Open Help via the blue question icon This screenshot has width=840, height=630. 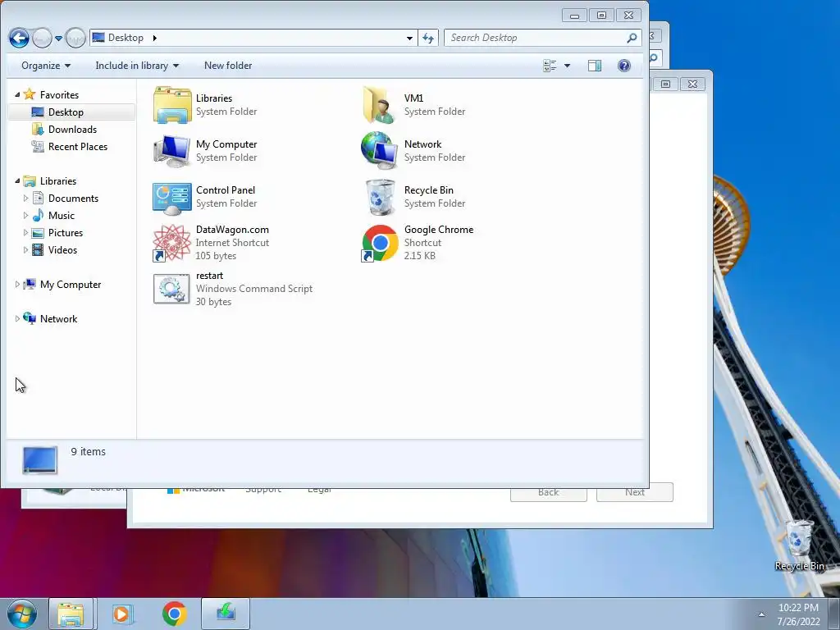coord(624,66)
